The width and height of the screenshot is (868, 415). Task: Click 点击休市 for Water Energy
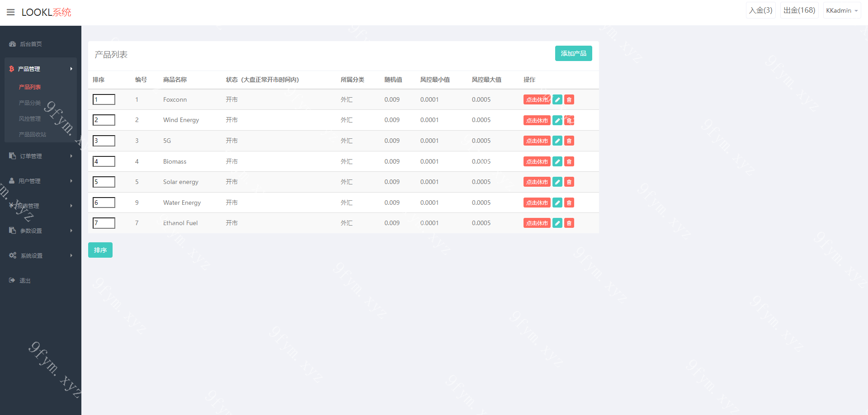click(537, 203)
